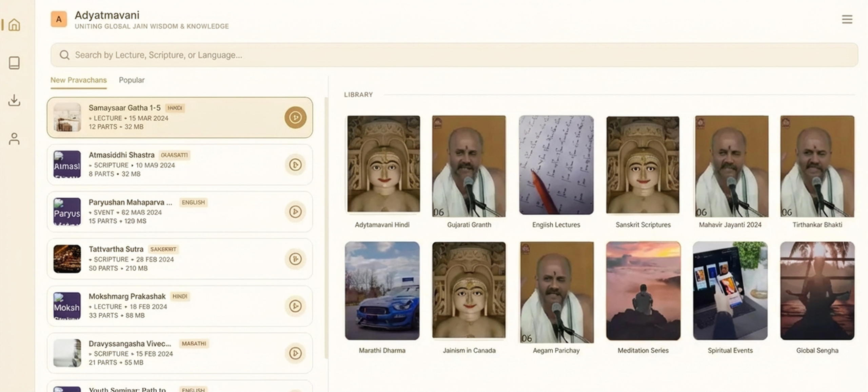The image size is (868, 392).
Task: Open Gujarati Granth library thumbnail
Action: point(469,166)
